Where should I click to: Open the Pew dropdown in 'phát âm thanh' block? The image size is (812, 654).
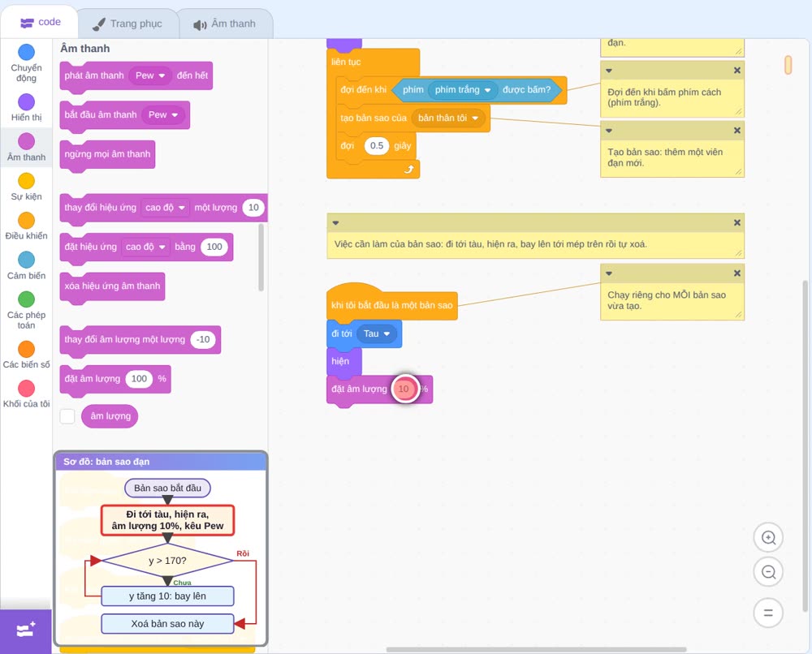click(x=150, y=75)
